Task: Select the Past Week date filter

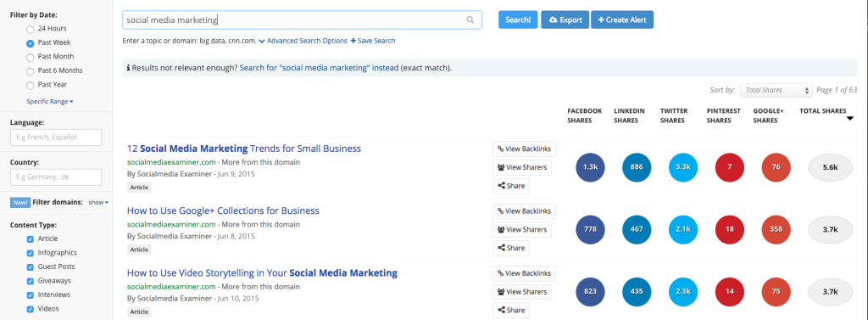Action: point(31,42)
